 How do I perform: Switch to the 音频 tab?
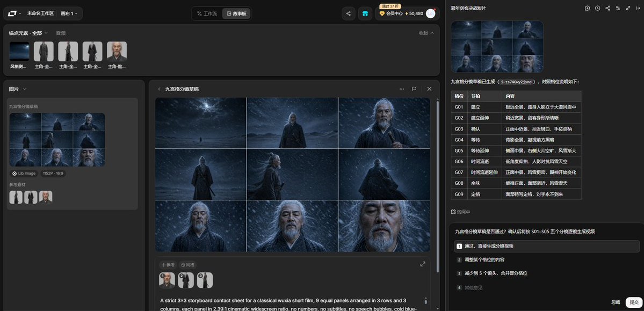[x=61, y=33]
